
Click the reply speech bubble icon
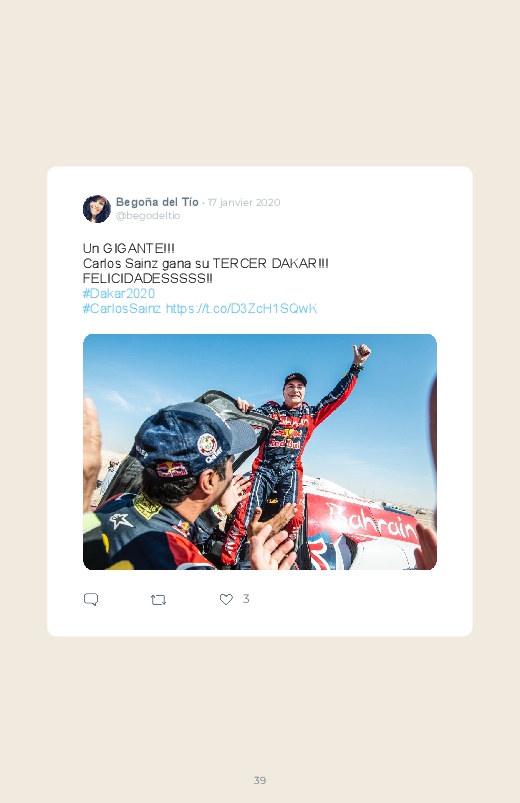click(x=91, y=599)
